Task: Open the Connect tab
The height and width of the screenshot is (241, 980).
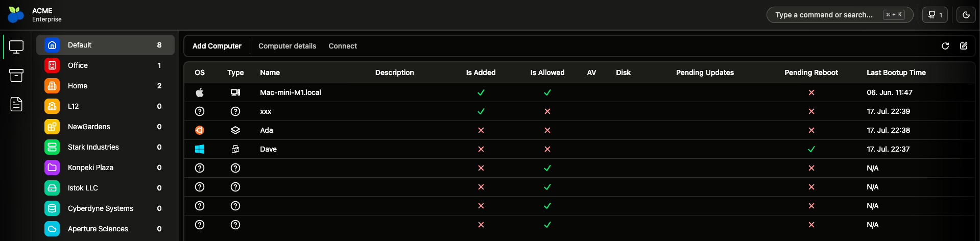Action: tap(343, 46)
